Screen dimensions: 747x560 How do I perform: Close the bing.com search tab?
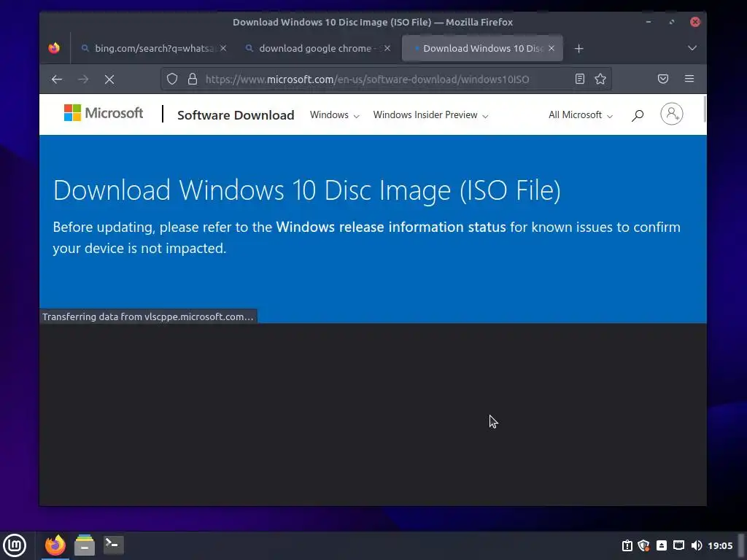click(x=223, y=48)
